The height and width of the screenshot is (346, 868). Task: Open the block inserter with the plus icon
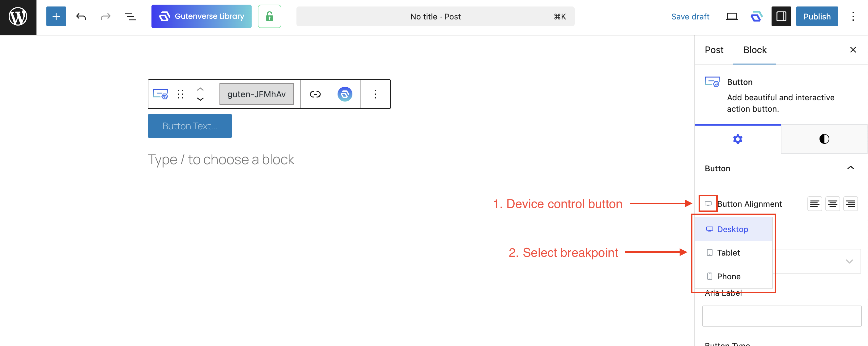click(56, 16)
